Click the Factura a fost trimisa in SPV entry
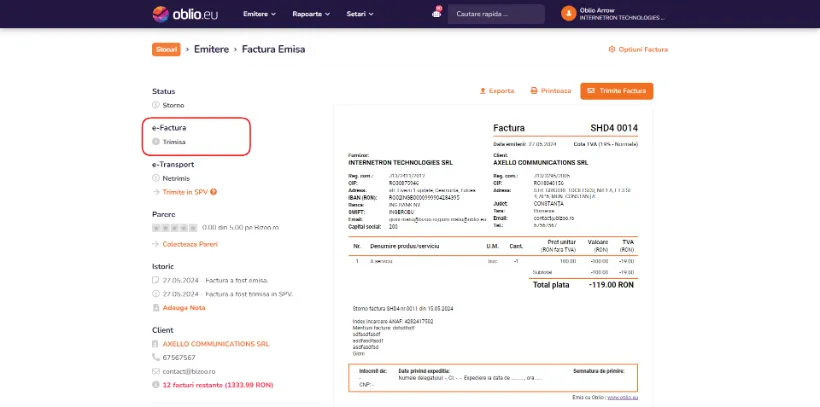 tap(228, 294)
